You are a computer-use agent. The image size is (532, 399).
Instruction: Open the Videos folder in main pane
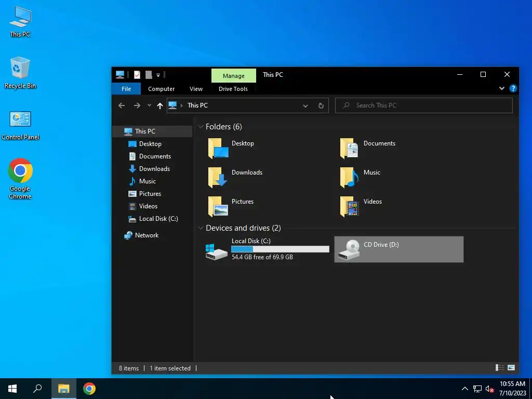point(361,206)
